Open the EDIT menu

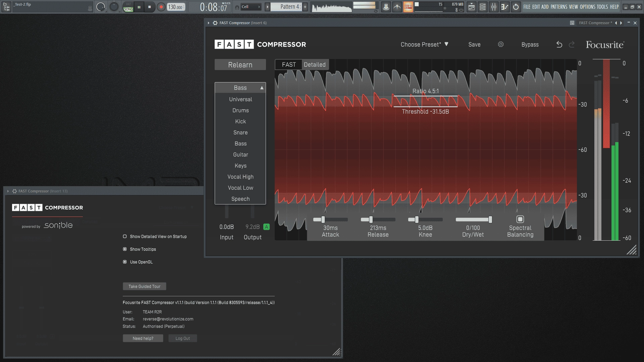pos(536,7)
